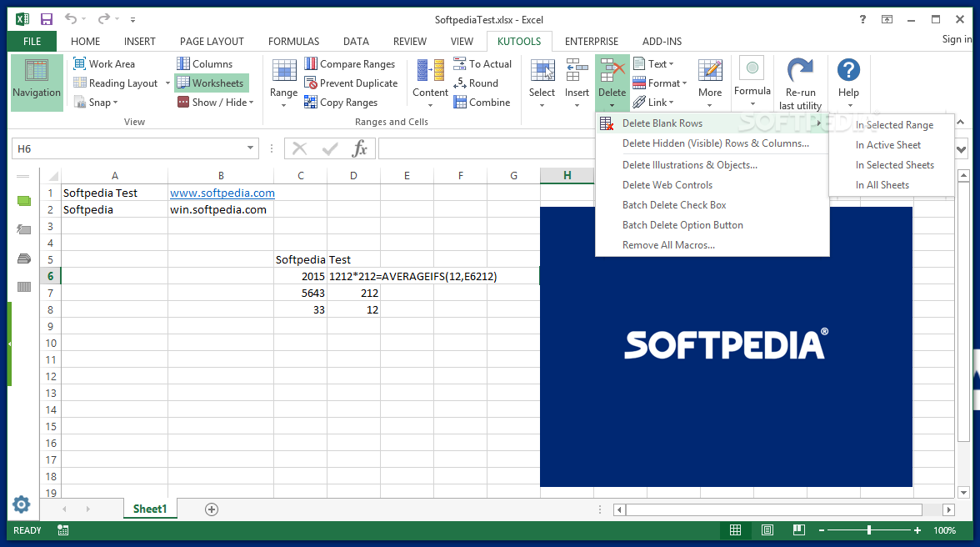Click the zoom slider handle
The image size is (980, 547).
point(868,530)
